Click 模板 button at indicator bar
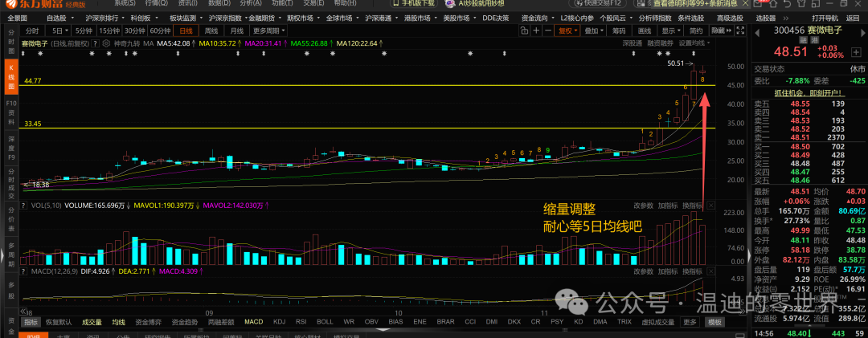 (x=714, y=322)
